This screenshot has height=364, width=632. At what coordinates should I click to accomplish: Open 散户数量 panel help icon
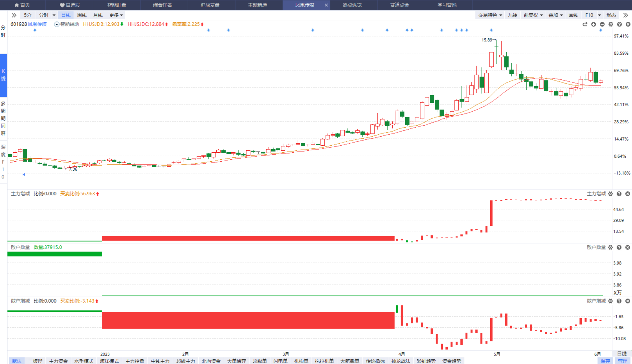click(x=619, y=247)
